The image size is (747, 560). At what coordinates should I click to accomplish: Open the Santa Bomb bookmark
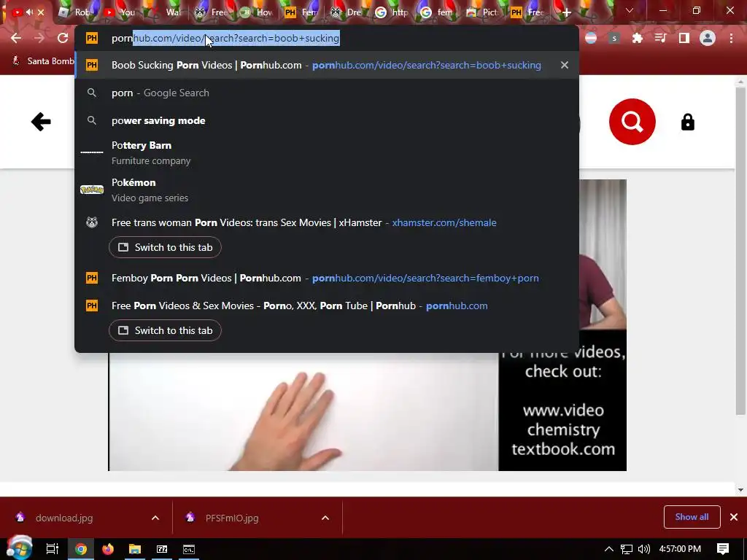pos(43,61)
